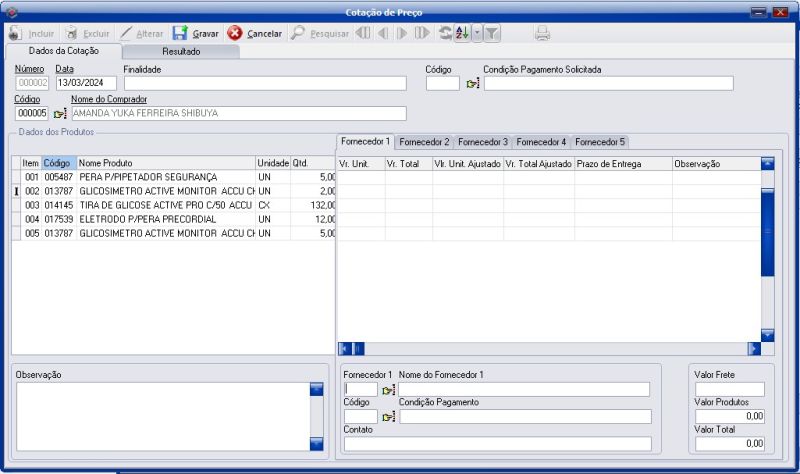Click the Gravar save icon

(x=180, y=33)
